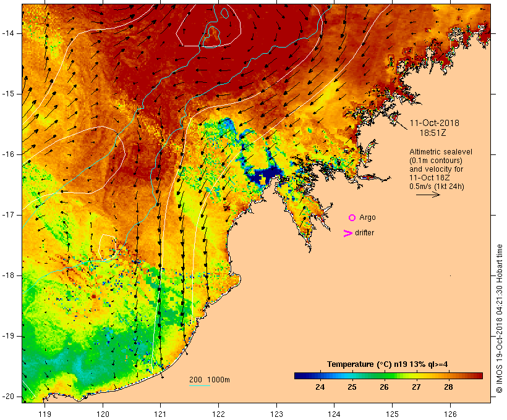507x420 pixels.
Task: Click the -20 latitude axis label
Action: click(8, 397)
